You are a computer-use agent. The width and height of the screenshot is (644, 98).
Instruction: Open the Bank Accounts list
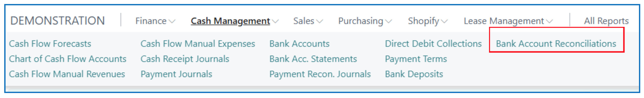coord(299,44)
